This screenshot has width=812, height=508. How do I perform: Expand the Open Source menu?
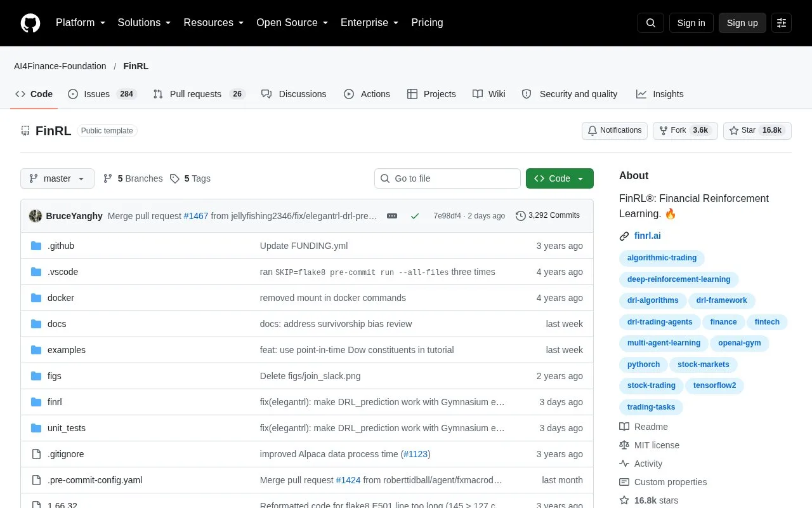pos(292,23)
